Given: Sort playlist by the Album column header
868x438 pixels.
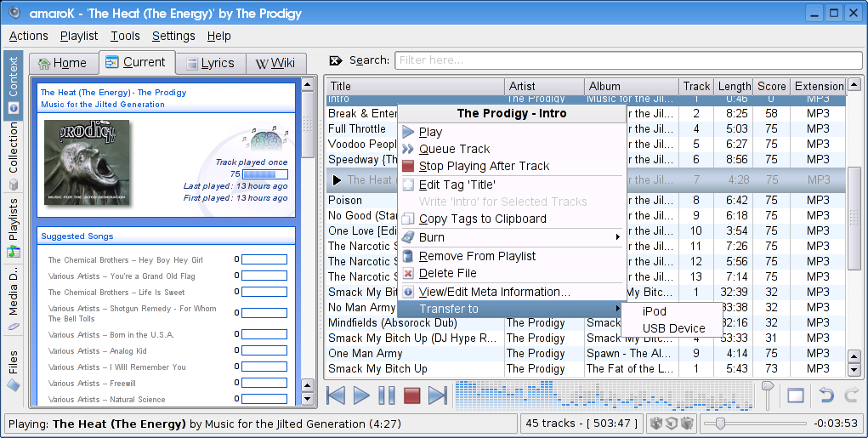Looking at the screenshot, I should coord(632,87).
